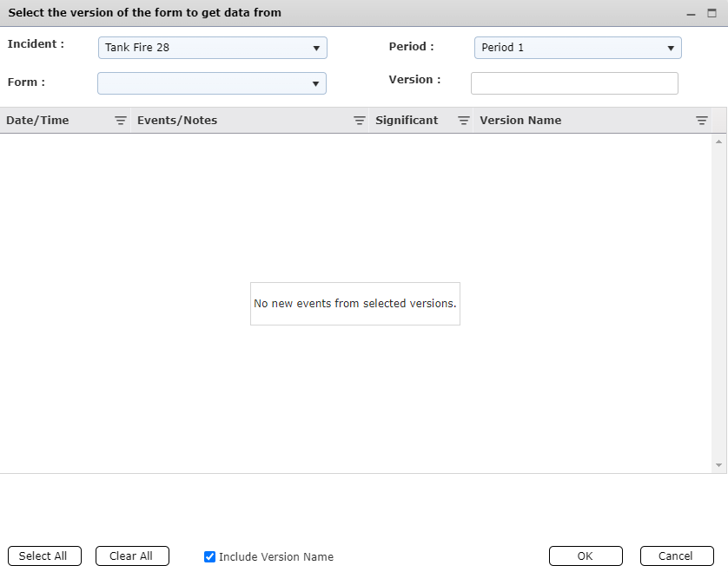Click the scrollbar down arrow
Image resolution: width=728 pixels, height=572 pixels.
[x=719, y=463]
